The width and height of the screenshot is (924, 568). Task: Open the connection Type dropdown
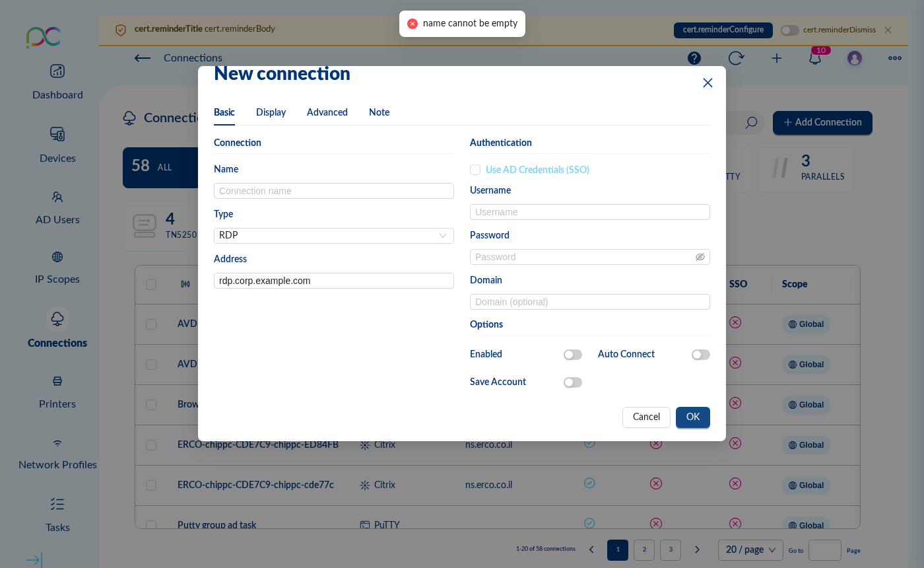pyautogui.click(x=333, y=236)
